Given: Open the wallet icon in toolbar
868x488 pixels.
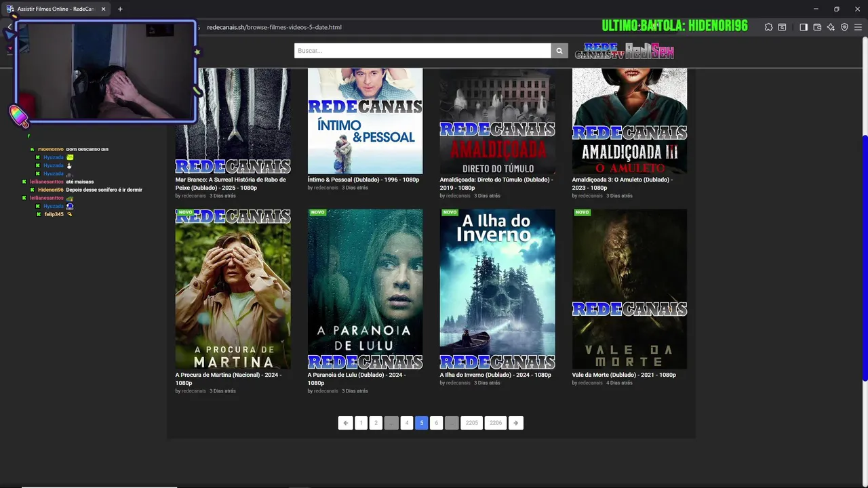Looking at the screenshot, I should click(817, 27).
